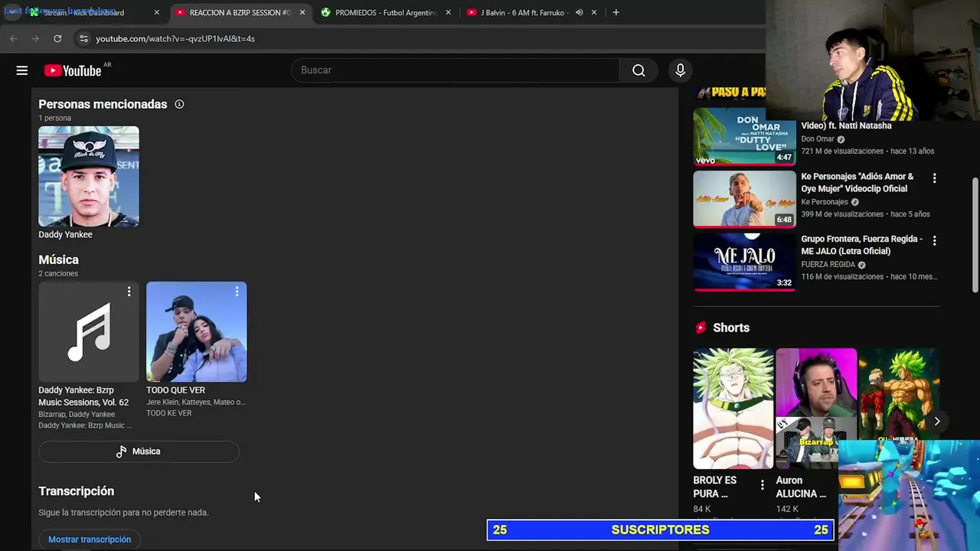This screenshot has height=551, width=980.
Task: Close the REACCION A BZRP SESSION tab
Action: pos(302,12)
